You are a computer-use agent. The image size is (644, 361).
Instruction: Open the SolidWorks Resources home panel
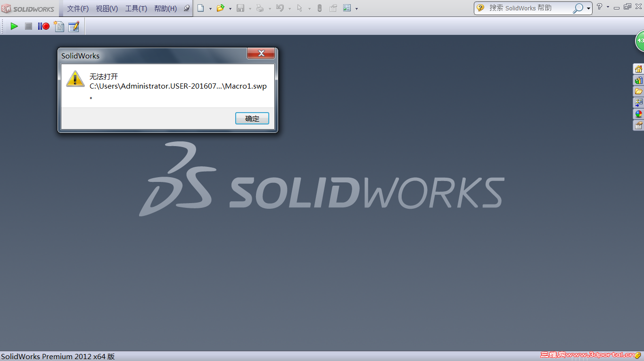click(x=638, y=68)
